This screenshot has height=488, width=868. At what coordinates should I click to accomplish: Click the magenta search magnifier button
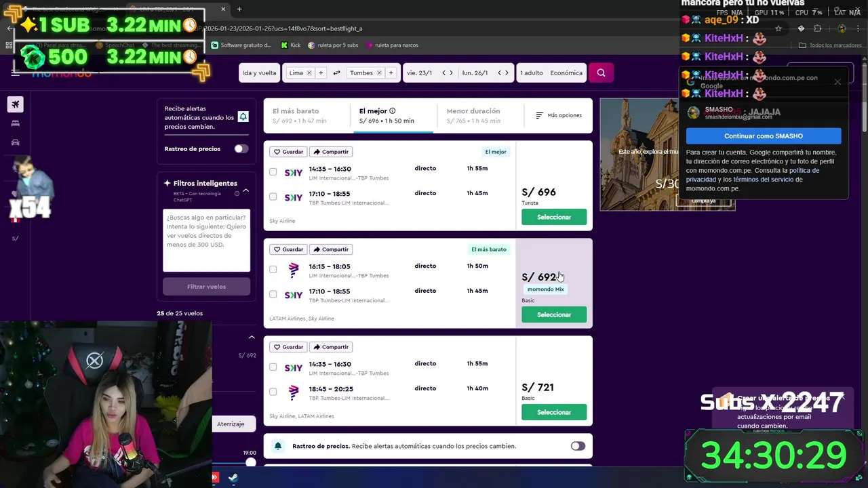pyautogui.click(x=601, y=73)
